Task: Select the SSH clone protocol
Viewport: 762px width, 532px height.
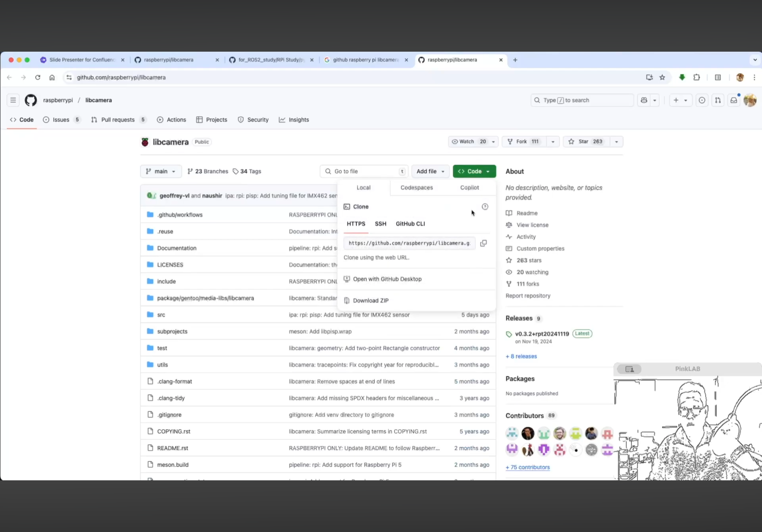Action: click(380, 224)
